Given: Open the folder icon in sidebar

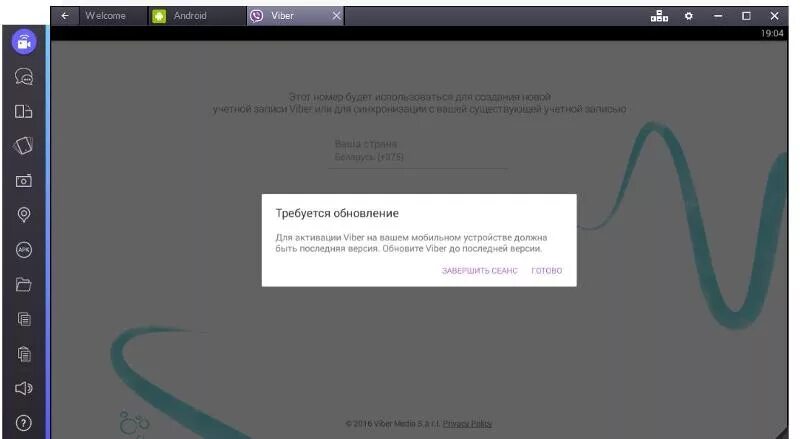Looking at the screenshot, I should (23, 284).
